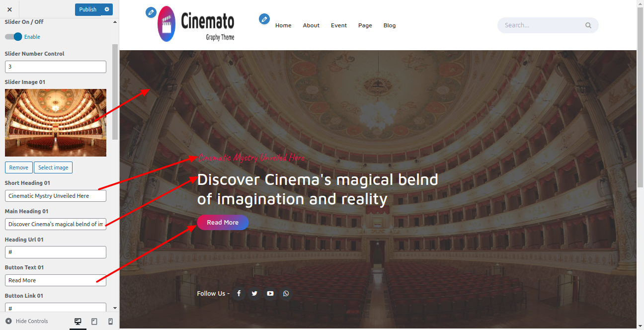
Task: Switch to mobile preview mode
Action: tap(110, 322)
